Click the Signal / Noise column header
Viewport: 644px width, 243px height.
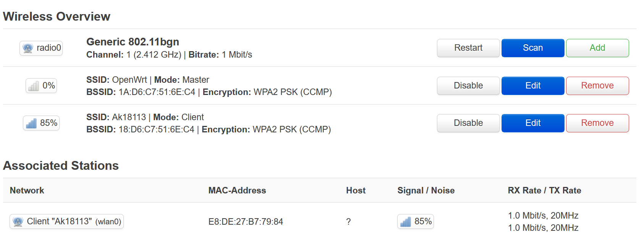point(426,190)
